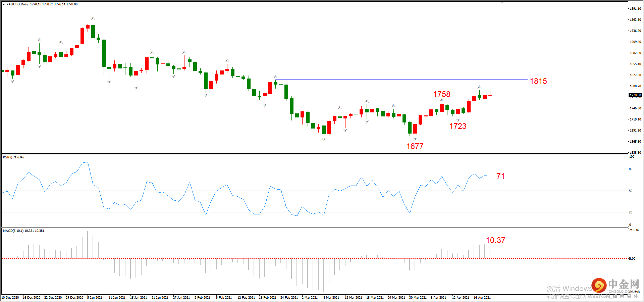Click the MACD value label 10.37

(495, 240)
